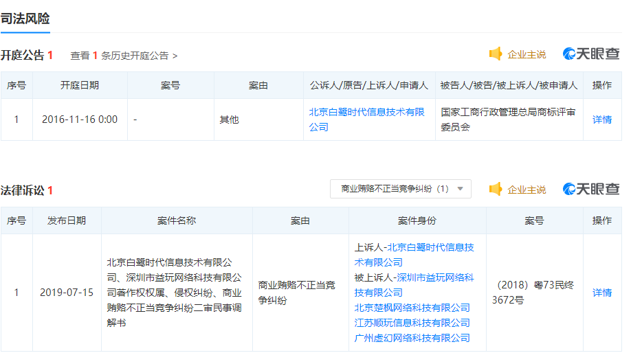Open appellant link 北京白鹭时代信息技术有限公司 in lawsuit row

click(414, 255)
